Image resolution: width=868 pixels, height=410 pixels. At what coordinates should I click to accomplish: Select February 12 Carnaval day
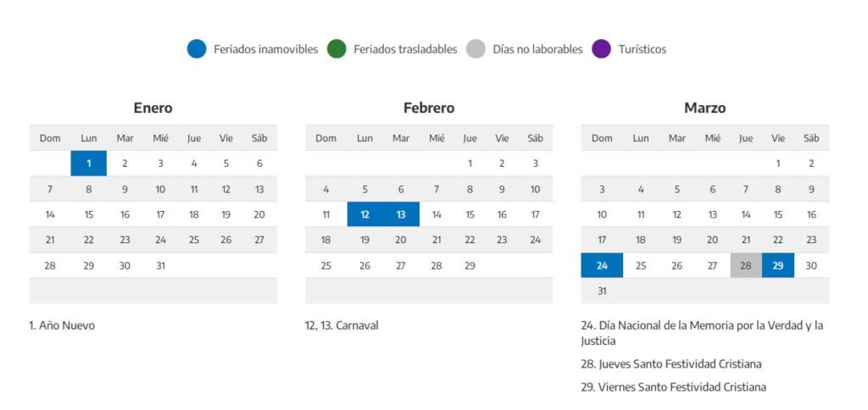click(x=364, y=214)
